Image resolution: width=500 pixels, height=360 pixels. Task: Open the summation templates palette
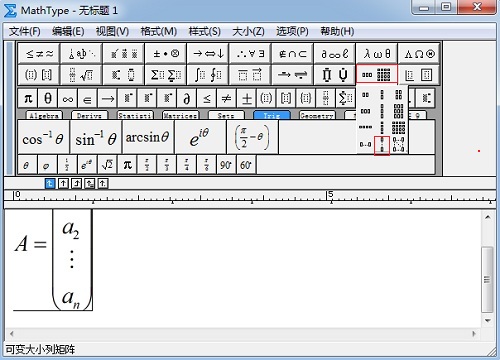(166, 75)
